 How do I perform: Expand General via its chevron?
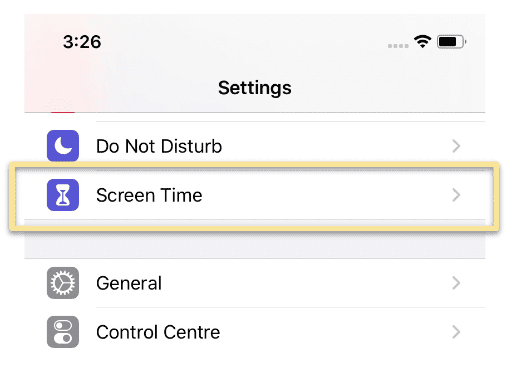pos(456,283)
